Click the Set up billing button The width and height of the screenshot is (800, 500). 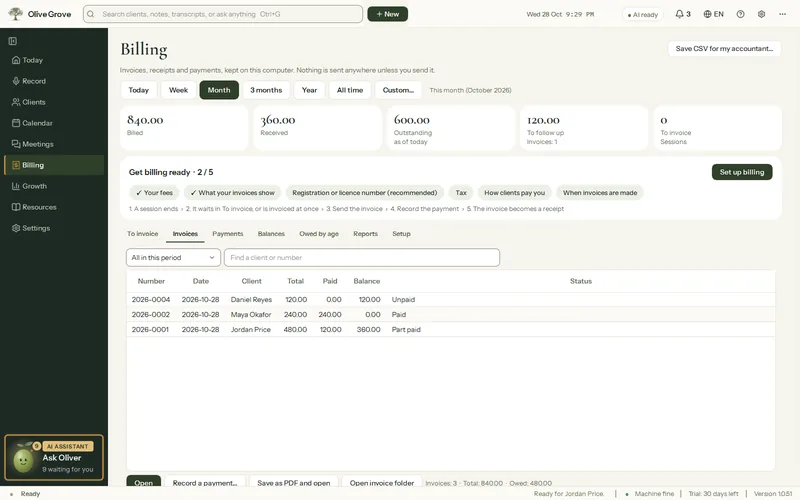pos(742,172)
